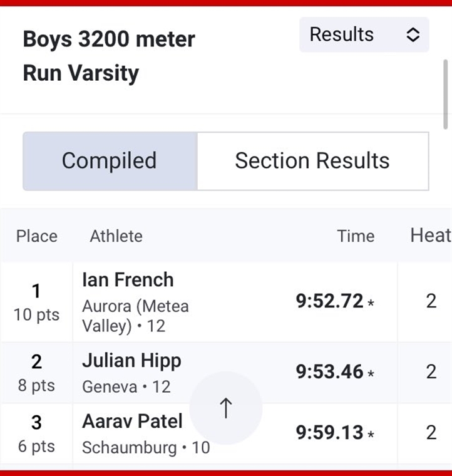Open Julian Hipp's athlete profile

coord(131,361)
